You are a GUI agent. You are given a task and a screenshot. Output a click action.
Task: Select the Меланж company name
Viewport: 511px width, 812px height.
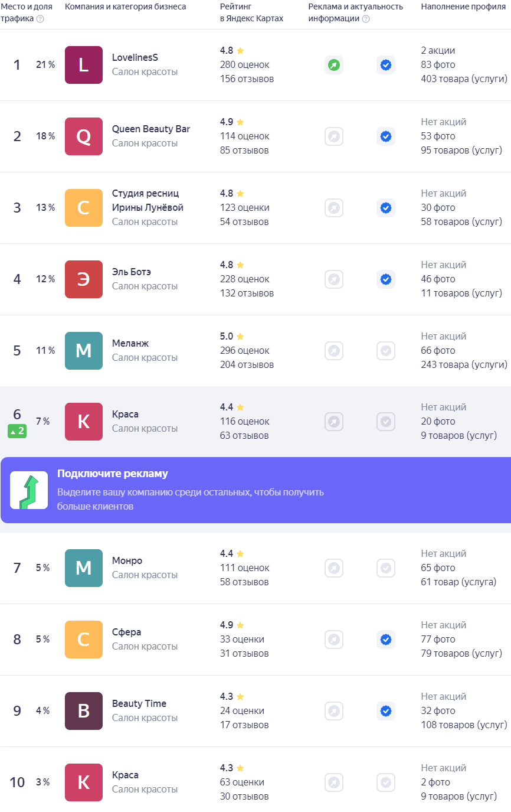(130, 343)
